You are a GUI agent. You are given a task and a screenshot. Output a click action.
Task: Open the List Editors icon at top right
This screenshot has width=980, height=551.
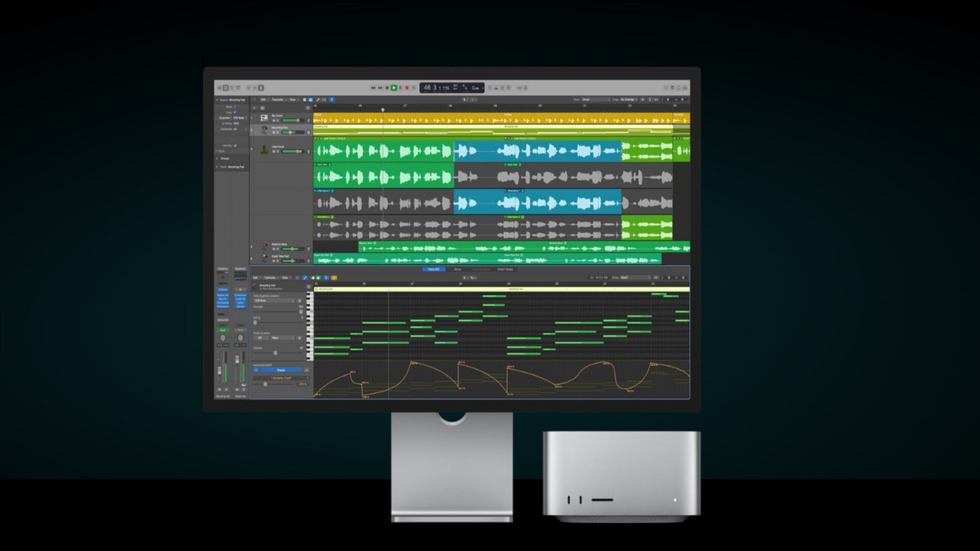click(666, 87)
